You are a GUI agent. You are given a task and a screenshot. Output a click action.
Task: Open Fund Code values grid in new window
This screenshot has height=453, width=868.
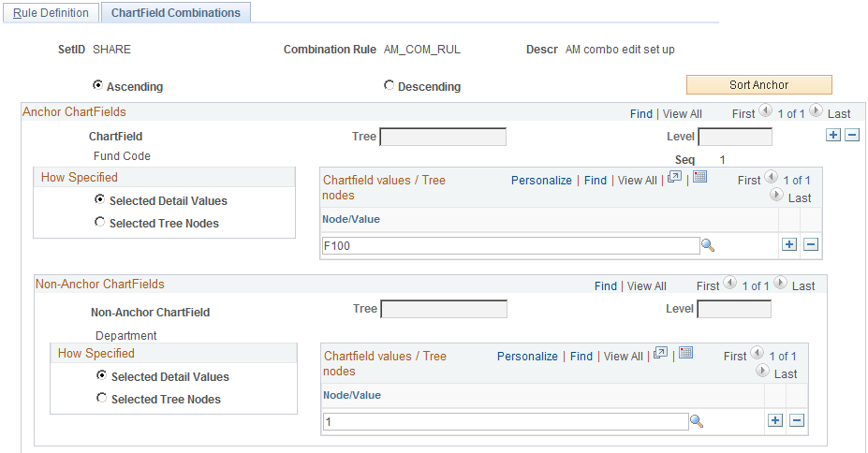(674, 178)
